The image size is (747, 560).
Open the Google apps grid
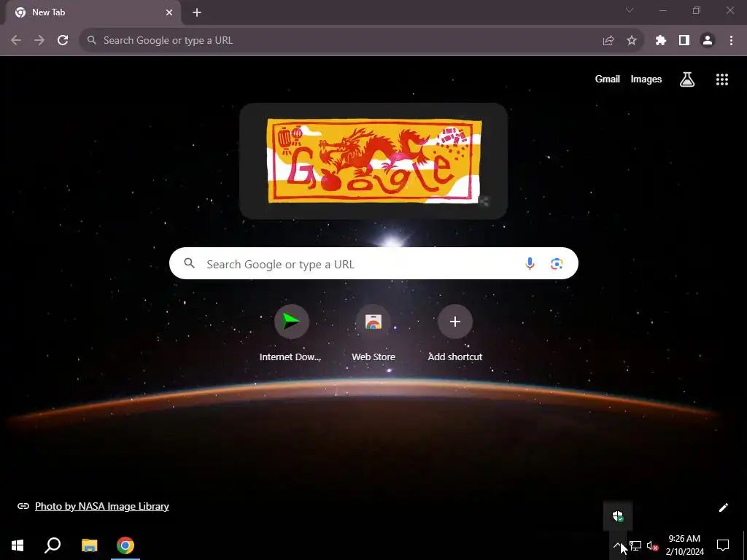point(722,79)
